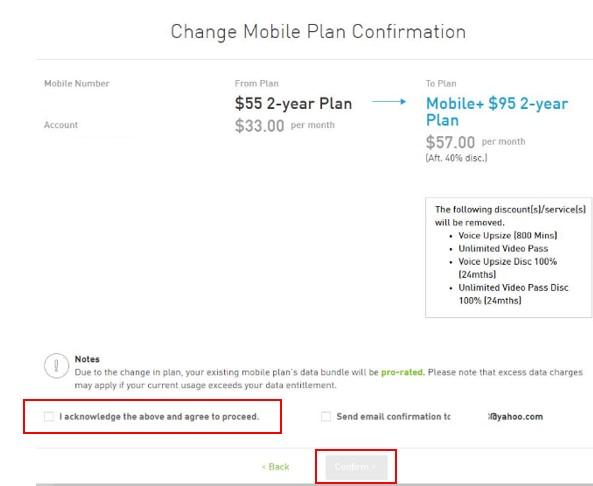Click the Unlimited Video Pass Disc 100% item
Image resolution: width=593 pixels, height=486 pixels.
click(x=513, y=294)
